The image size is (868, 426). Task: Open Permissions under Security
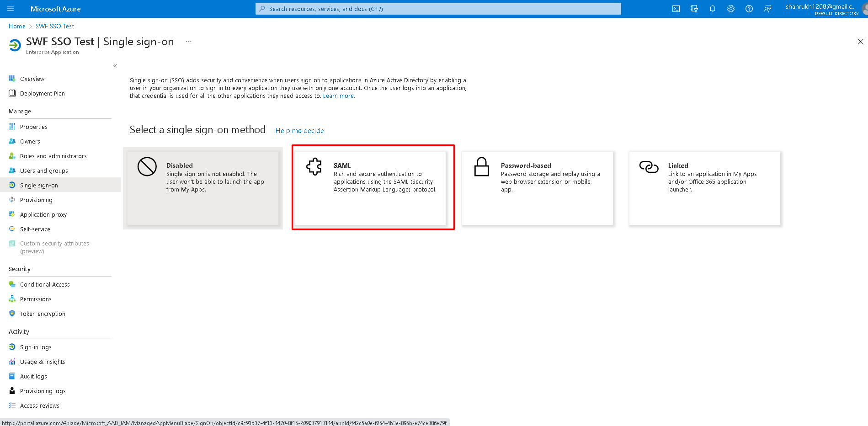(x=60, y=299)
